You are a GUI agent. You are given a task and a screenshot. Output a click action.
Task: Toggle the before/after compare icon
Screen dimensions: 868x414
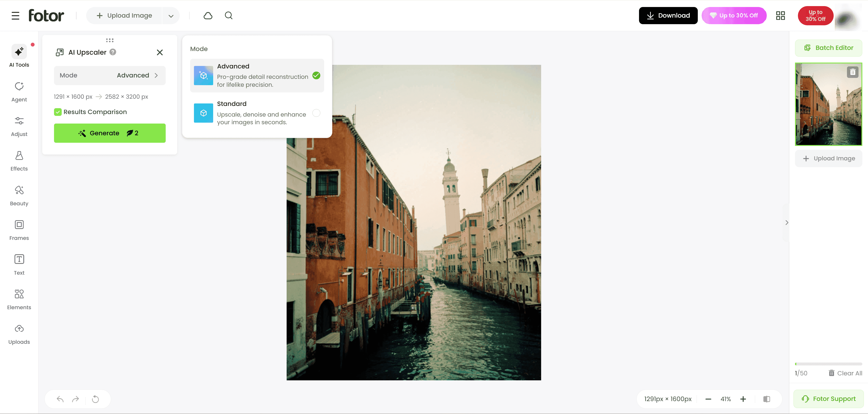click(x=767, y=399)
